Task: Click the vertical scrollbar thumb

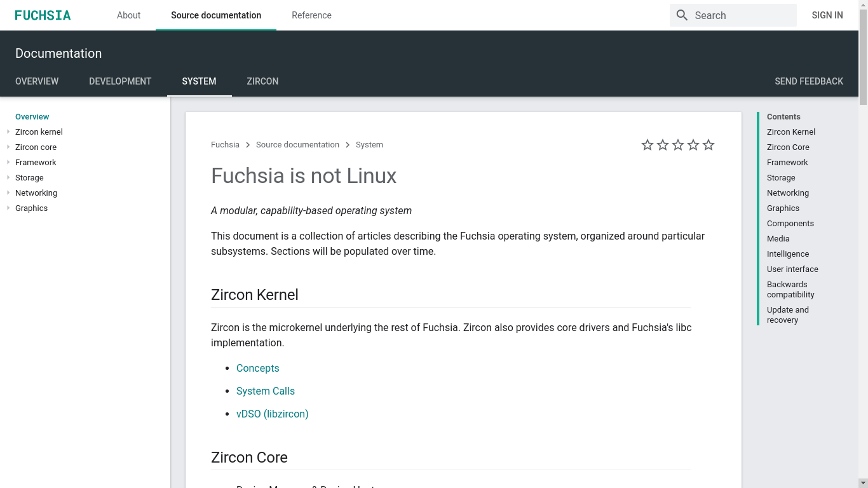Action: tap(863, 57)
